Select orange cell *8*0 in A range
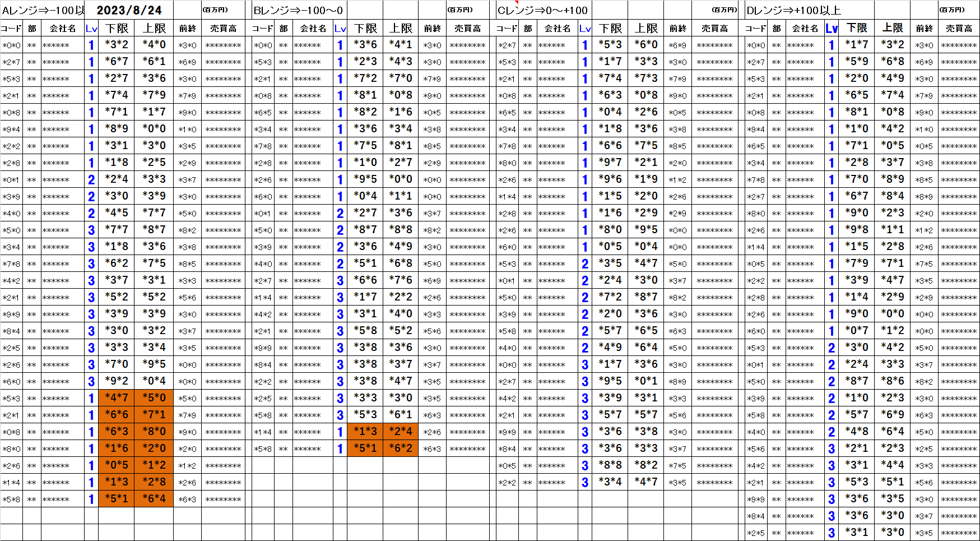 click(x=154, y=432)
